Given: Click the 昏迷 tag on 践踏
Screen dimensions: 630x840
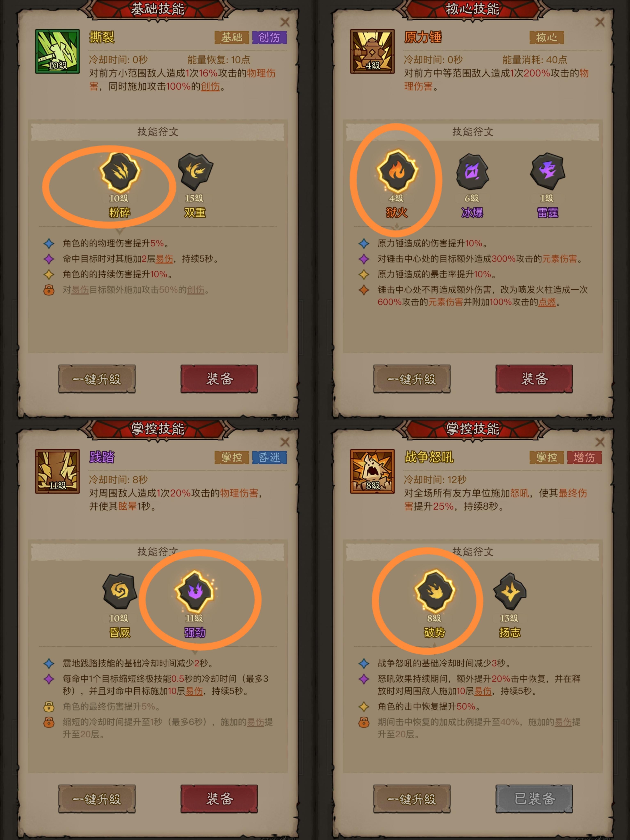Looking at the screenshot, I should click(269, 457).
